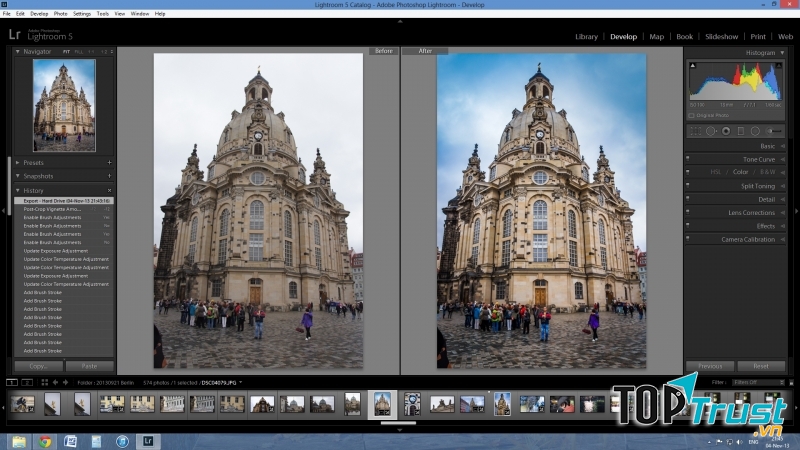
Task: Open the DSC04079.JPG filename dropdown arrow
Action: coord(240,383)
